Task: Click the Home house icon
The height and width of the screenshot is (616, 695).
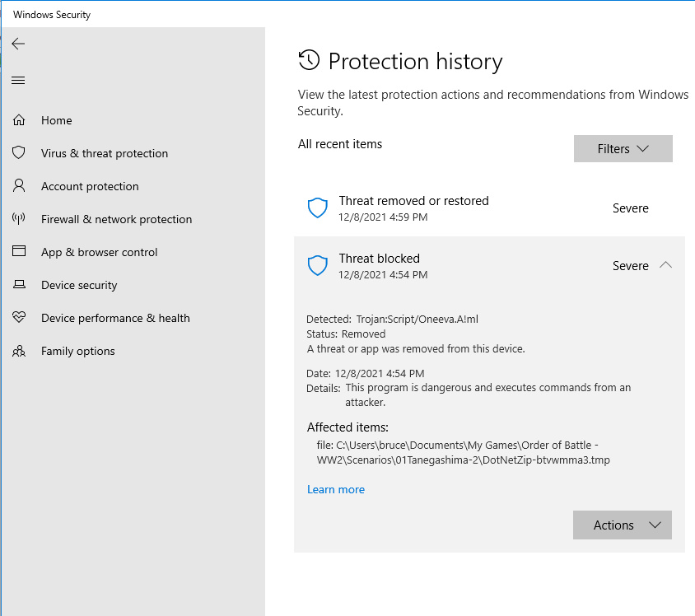Action: (19, 120)
